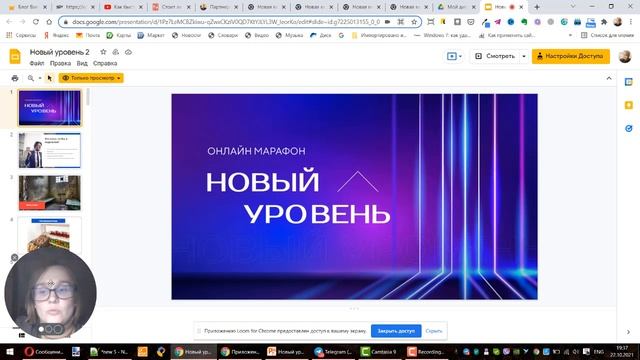The image size is (640, 360).
Task: Switch keyboard language via ENG indicator
Action: [x=598, y=351]
